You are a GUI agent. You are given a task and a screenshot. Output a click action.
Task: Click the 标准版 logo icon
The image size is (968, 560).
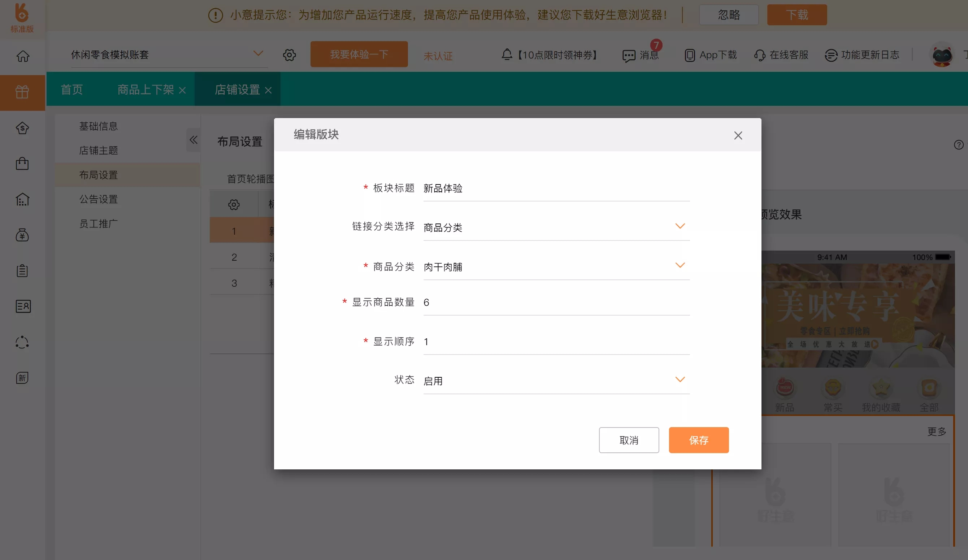22,18
